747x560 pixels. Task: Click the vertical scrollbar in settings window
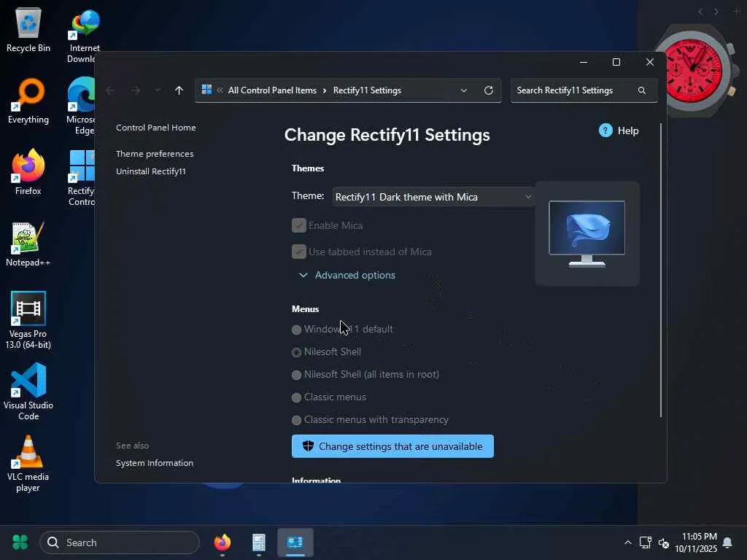coord(661,270)
